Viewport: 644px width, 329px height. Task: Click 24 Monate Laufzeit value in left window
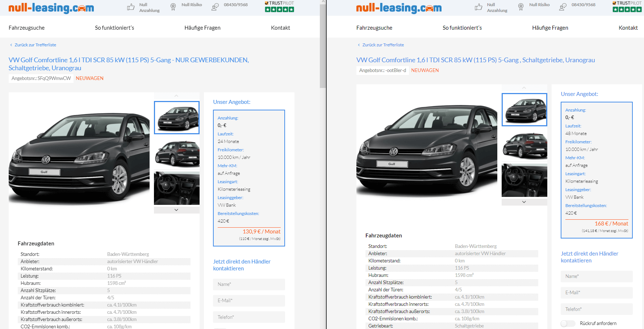click(x=228, y=142)
